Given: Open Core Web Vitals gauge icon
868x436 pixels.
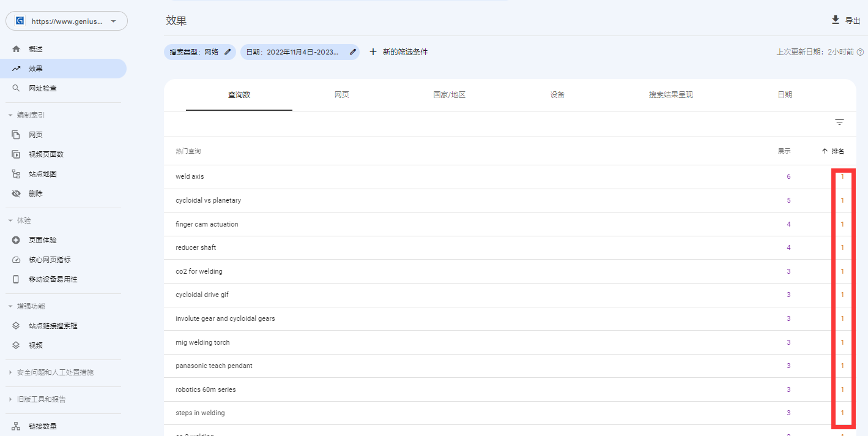Looking at the screenshot, I should (17, 260).
